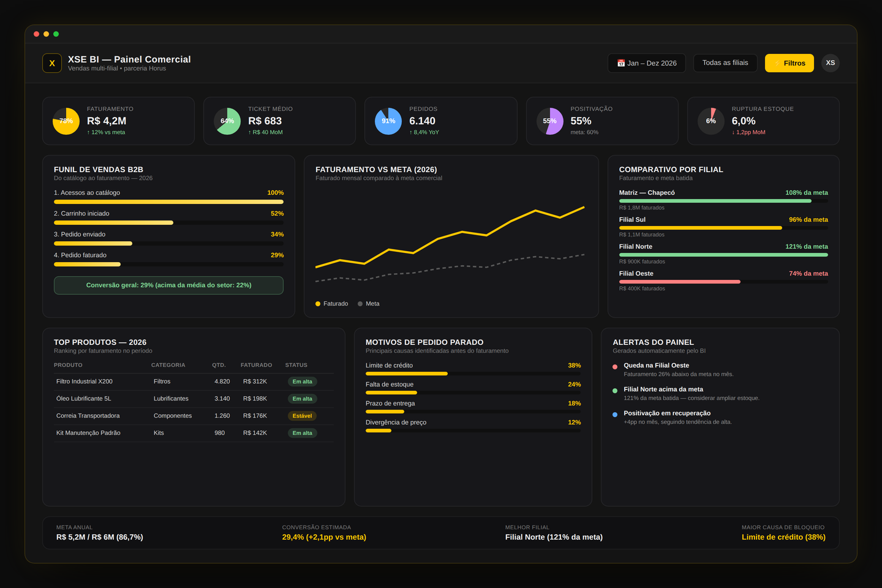Click the R$ 312K faturado cell
The width and height of the screenshot is (882, 588).
click(x=255, y=382)
